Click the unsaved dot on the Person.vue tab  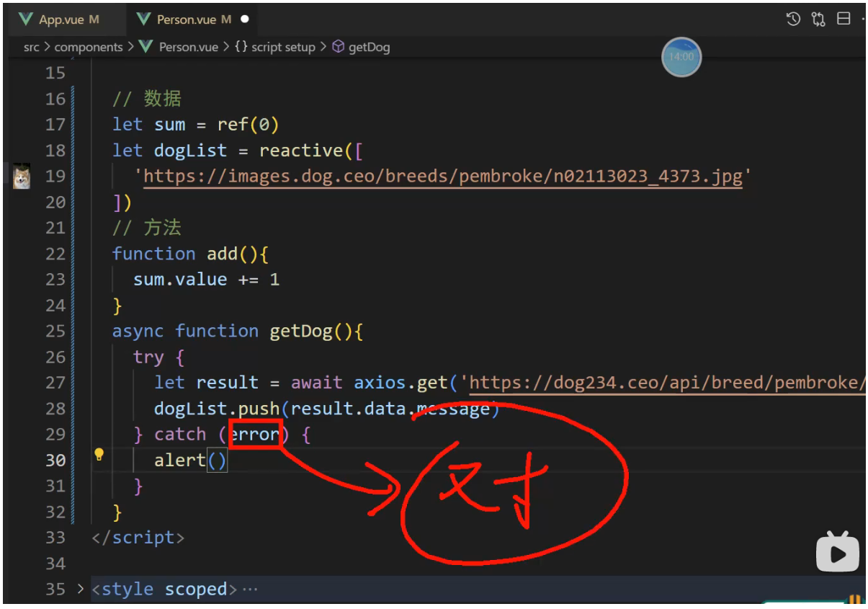point(245,19)
